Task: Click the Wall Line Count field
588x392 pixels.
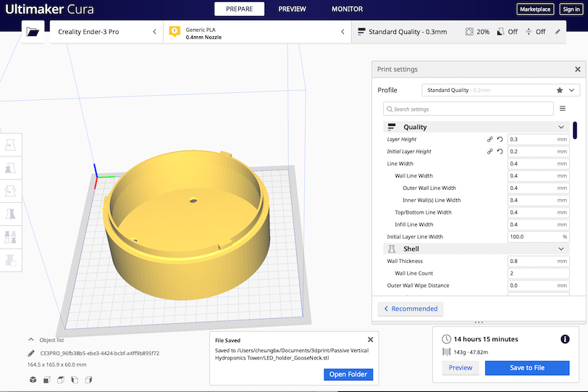Action: (x=539, y=273)
